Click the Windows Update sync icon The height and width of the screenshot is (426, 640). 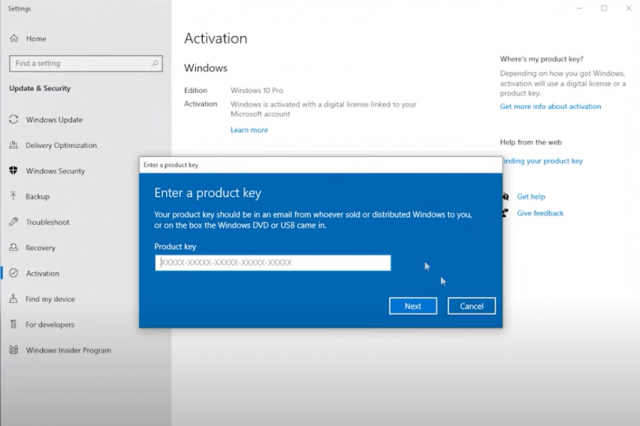tap(14, 120)
